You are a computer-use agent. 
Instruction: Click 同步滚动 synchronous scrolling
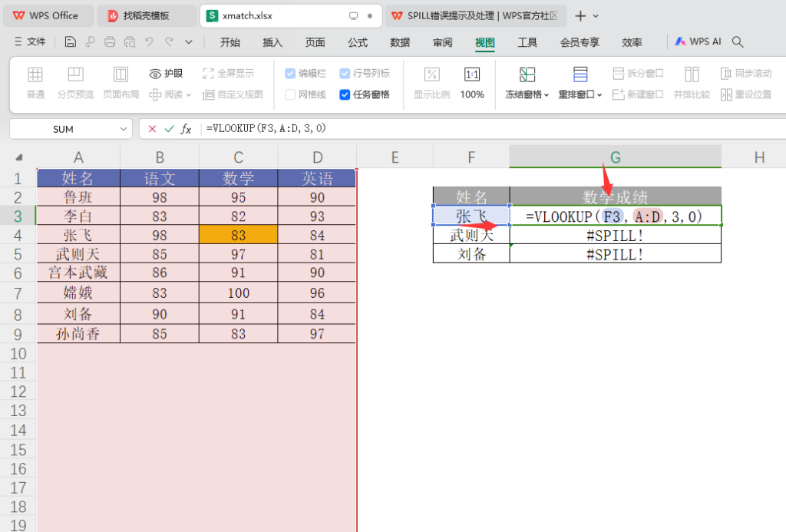[x=746, y=74]
